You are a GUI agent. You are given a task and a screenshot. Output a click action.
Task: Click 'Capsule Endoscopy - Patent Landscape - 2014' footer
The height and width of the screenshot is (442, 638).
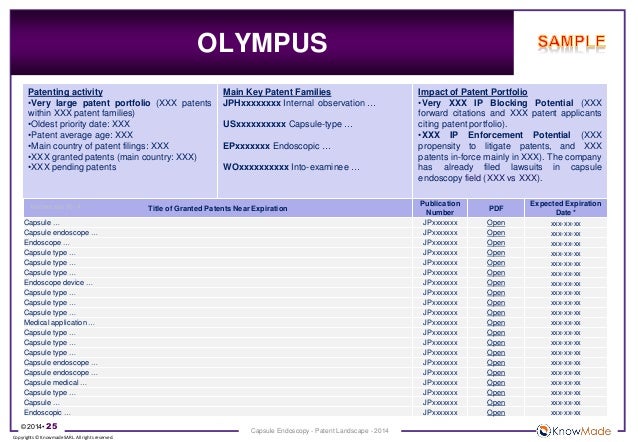[319, 431]
